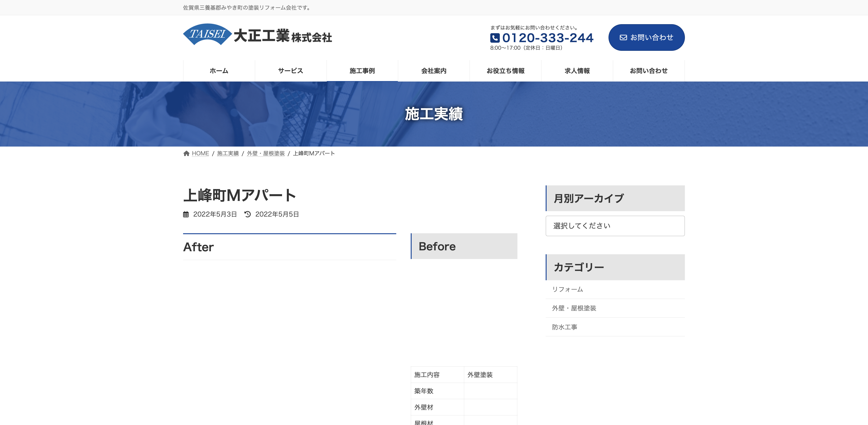Click the 施工内容 table cell

click(437, 374)
